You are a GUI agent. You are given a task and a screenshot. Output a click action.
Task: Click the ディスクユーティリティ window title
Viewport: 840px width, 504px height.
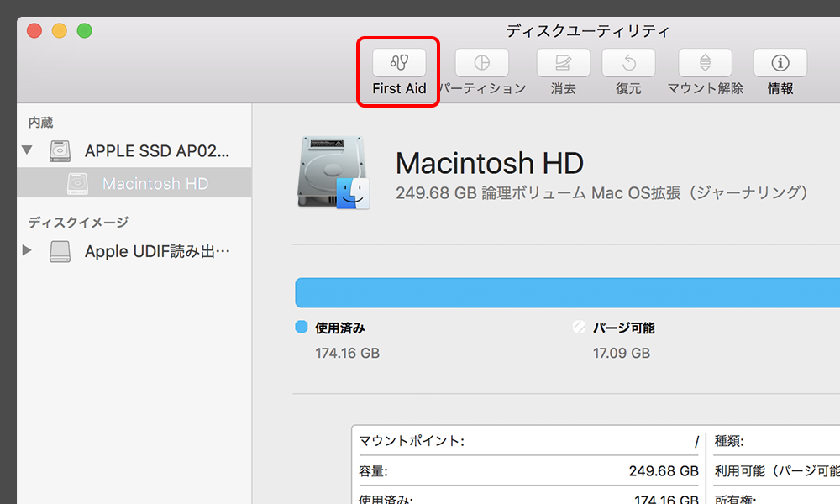point(588,31)
